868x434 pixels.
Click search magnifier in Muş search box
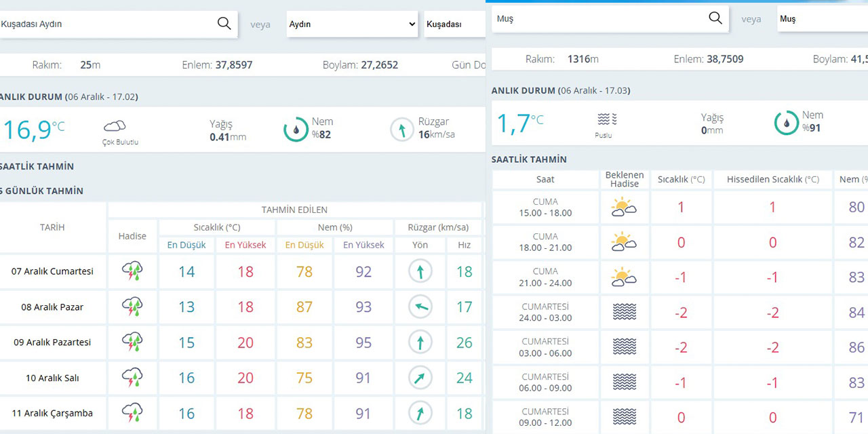pos(715,18)
